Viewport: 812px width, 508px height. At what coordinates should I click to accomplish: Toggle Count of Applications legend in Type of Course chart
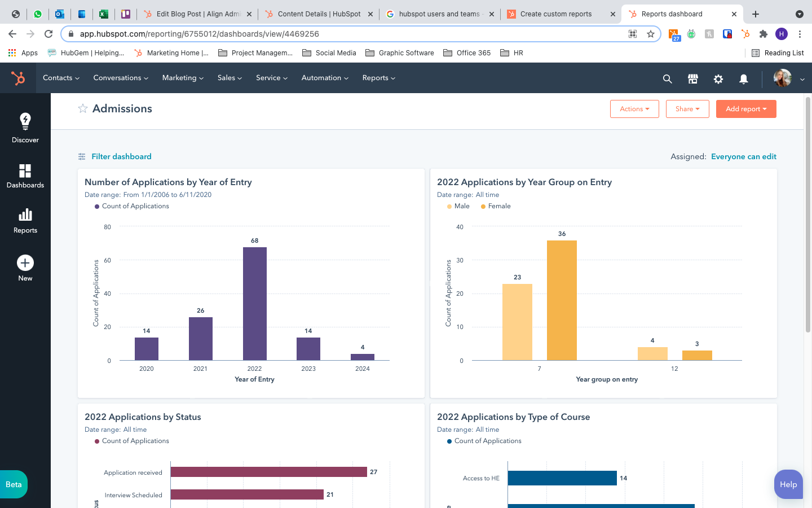click(x=484, y=441)
